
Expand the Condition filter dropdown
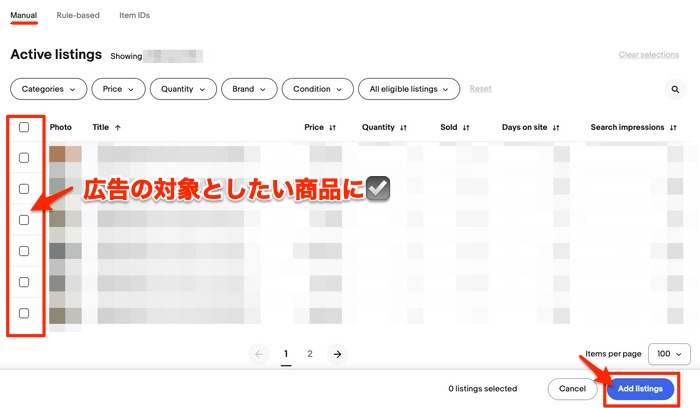click(x=317, y=89)
